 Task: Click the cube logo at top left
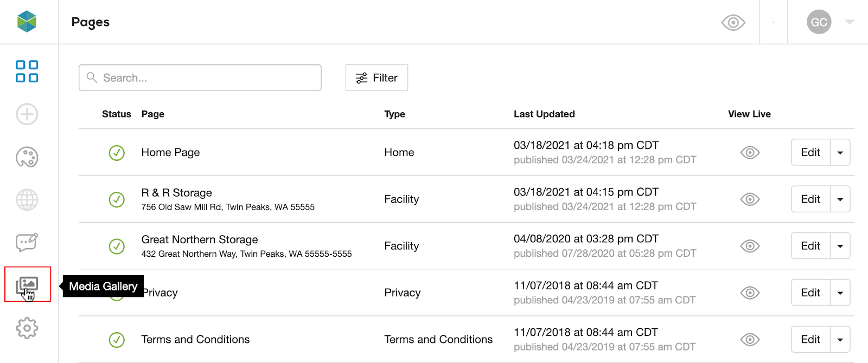(27, 22)
